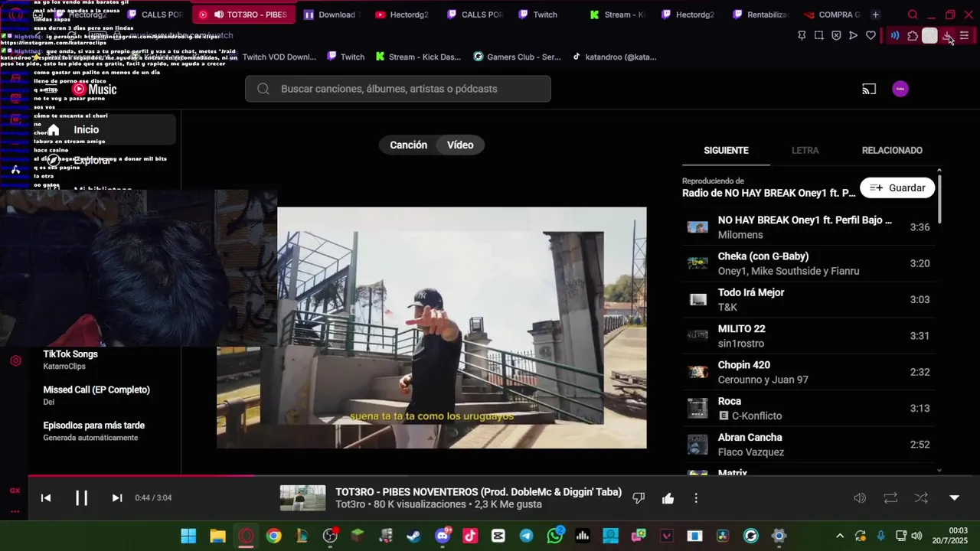Open the cast to device icon
The height and width of the screenshot is (551, 980).
coord(869,89)
